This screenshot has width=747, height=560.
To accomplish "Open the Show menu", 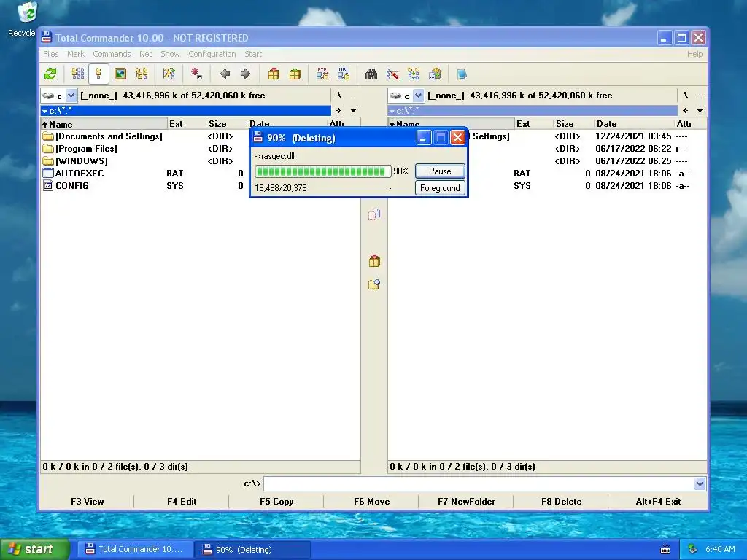I will pyautogui.click(x=170, y=54).
